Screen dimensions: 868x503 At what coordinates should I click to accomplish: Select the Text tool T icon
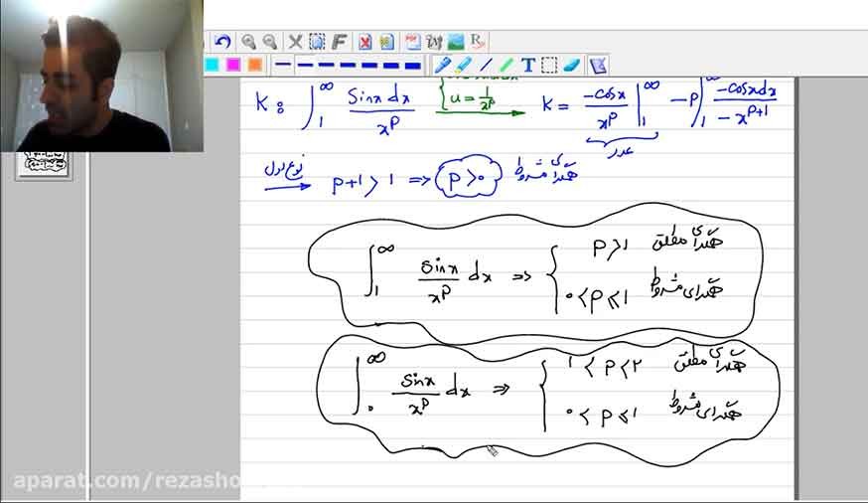528,65
